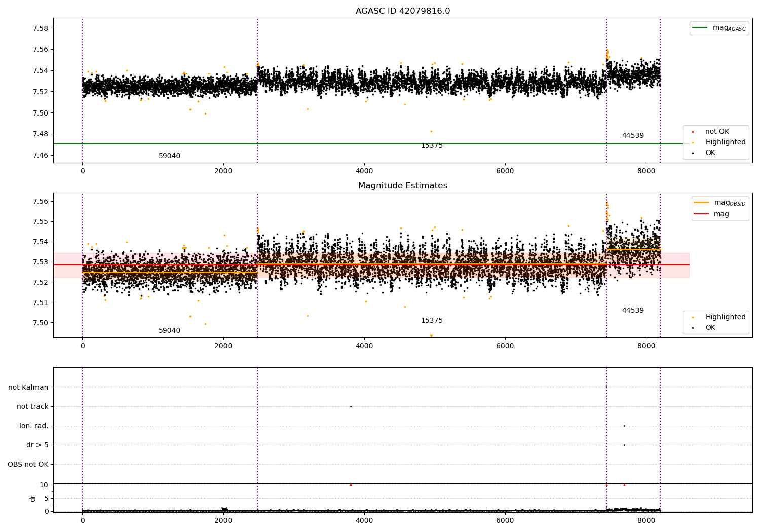Click 'Highlighted' legend entry in Magnitude Estimates plot
Image resolution: width=760 pixels, height=532 pixels.
coord(718,317)
